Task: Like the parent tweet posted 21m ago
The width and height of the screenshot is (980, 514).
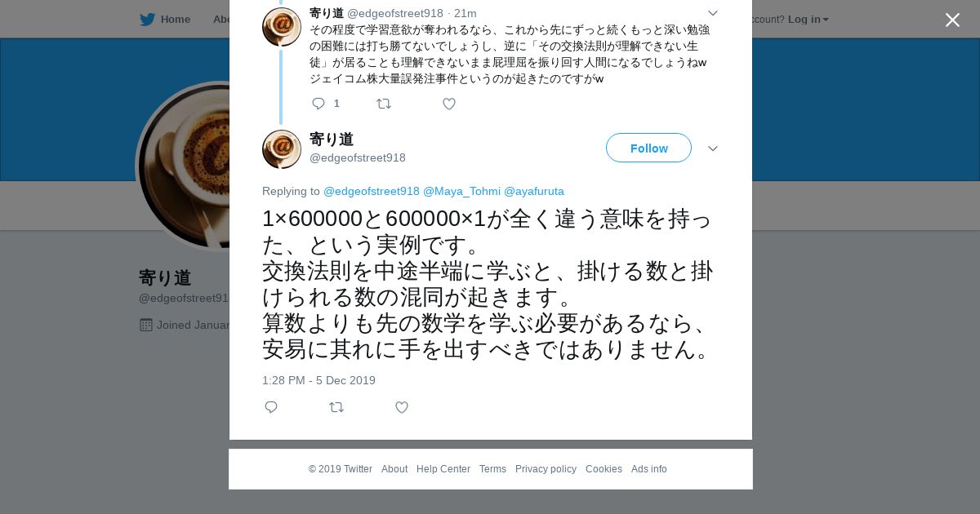Action: [449, 104]
